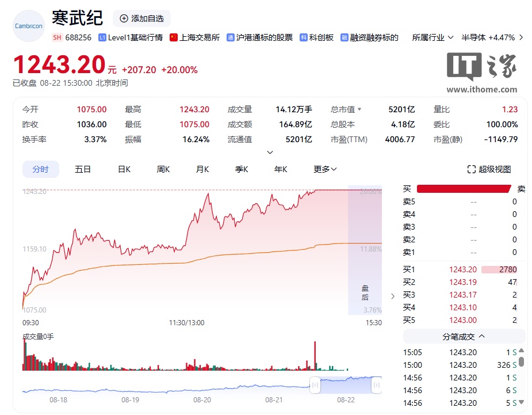Expand more stock stats via the chevron
Screen dimensions: 532x415
pyautogui.click(x=270, y=152)
